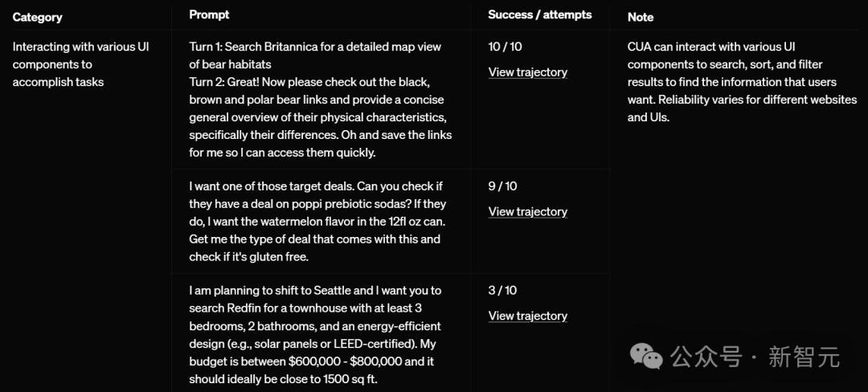Screen dimensions: 868x392
Task: Click the 新智元 account name
Action: tap(804, 356)
